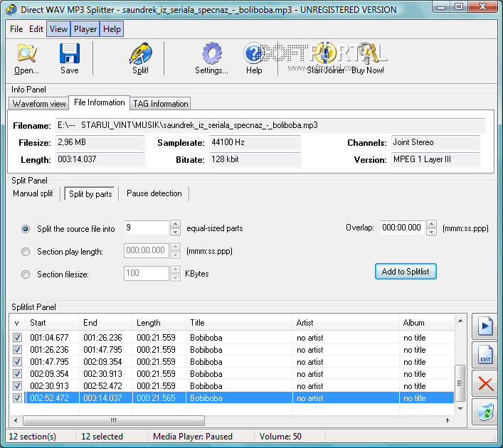
Task: Open the View menu
Action: point(58,29)
